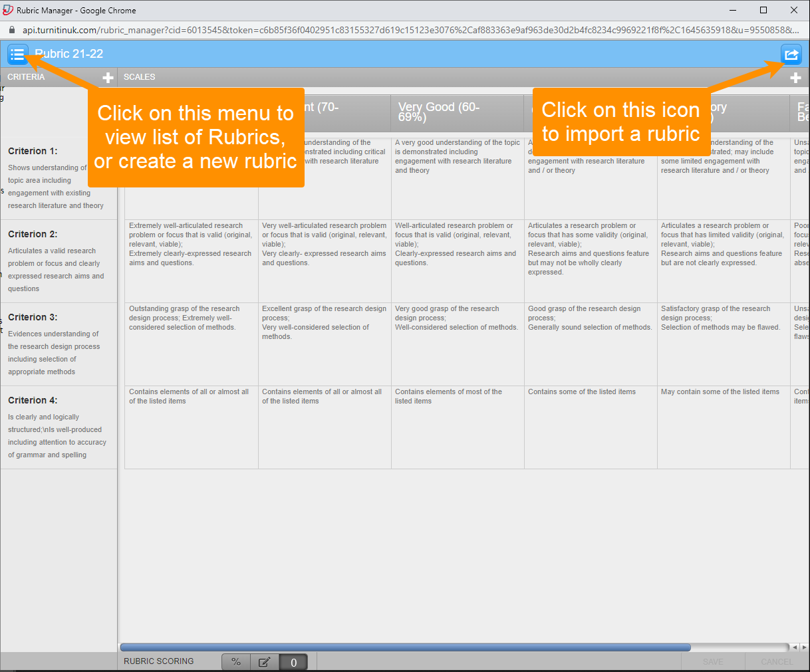Screen dimensions: 810x672
Task: Click the SAVE button
Action: tap(712, 661)
